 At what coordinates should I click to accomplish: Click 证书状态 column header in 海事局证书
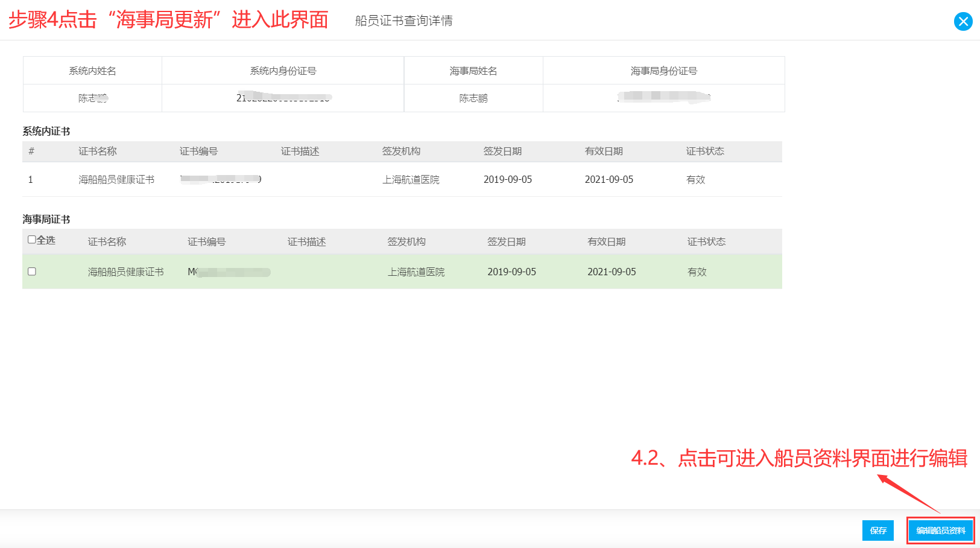(707, 241)
